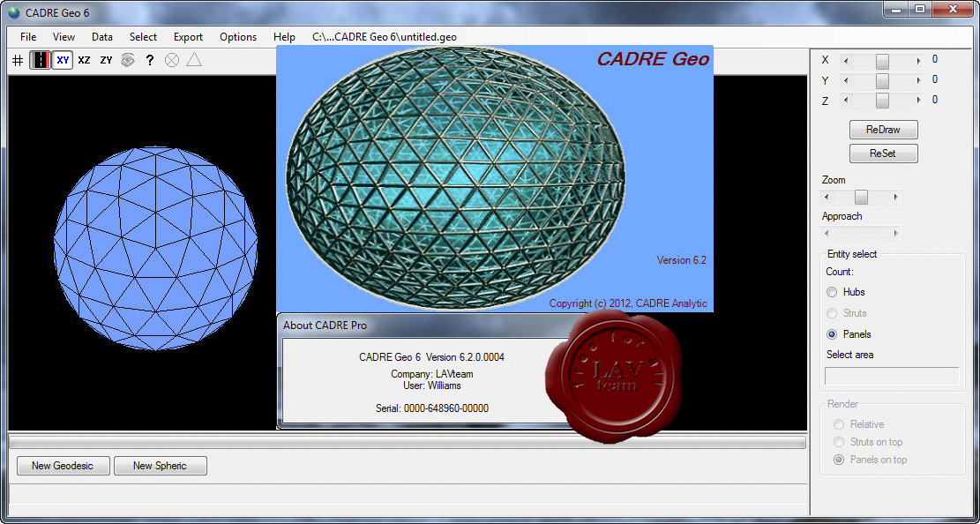Click the Select area input field
Screen dimensions: 980x524
click(x=892, y=376)
